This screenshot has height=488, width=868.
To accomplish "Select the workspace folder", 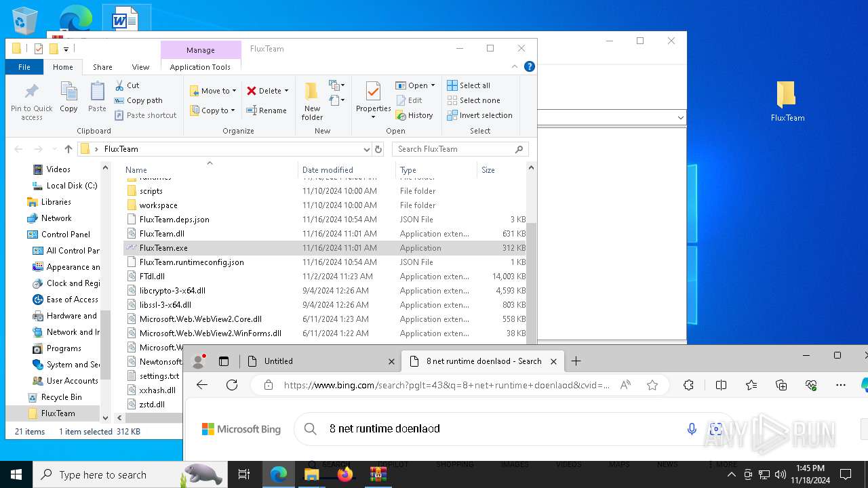I will (x=158, y=205).
